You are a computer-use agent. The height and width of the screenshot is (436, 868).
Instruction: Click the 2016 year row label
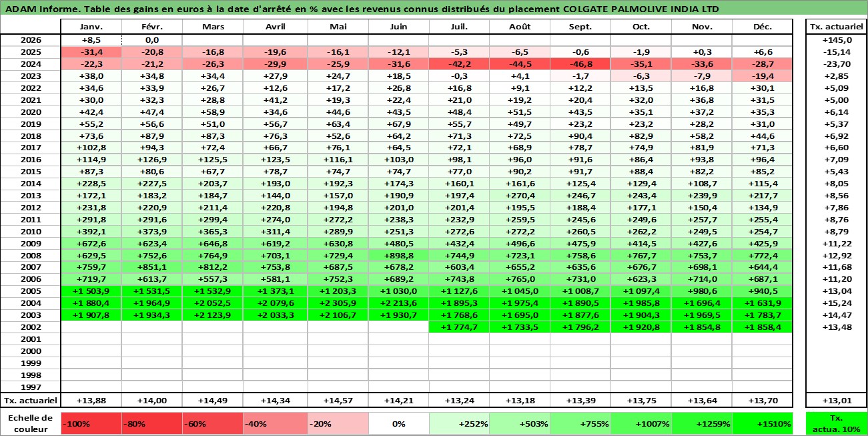(31, 160)
